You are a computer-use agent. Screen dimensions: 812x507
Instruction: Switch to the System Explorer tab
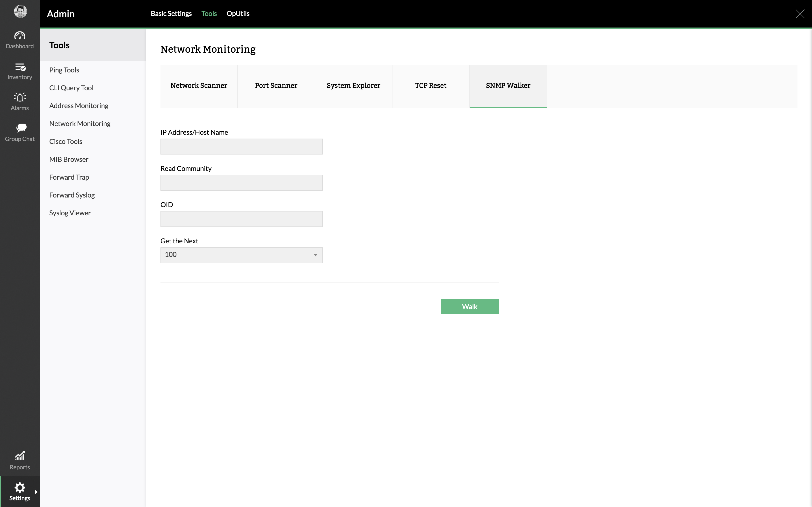[x=353, y=86]
